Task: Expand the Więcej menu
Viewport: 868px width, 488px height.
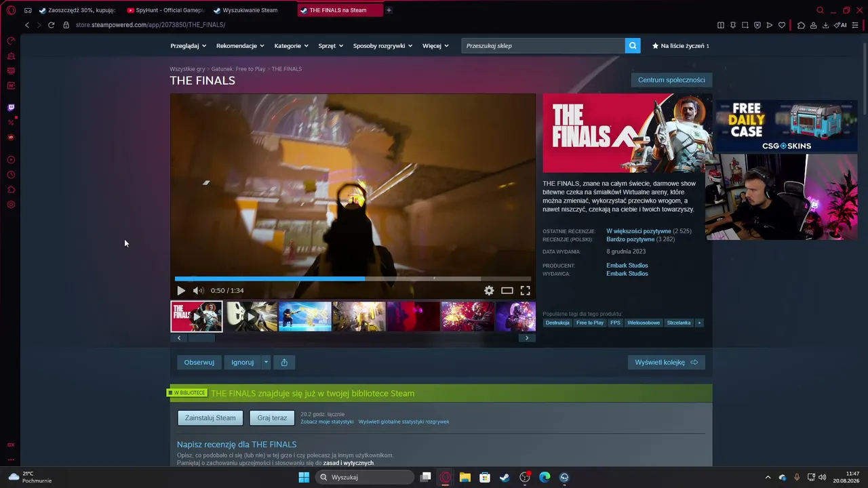Action: tap(435, 45)
